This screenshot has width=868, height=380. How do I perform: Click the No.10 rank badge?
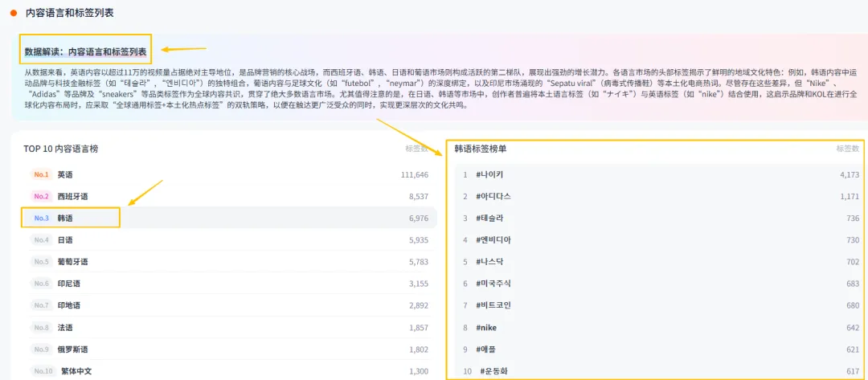(43, 371)
